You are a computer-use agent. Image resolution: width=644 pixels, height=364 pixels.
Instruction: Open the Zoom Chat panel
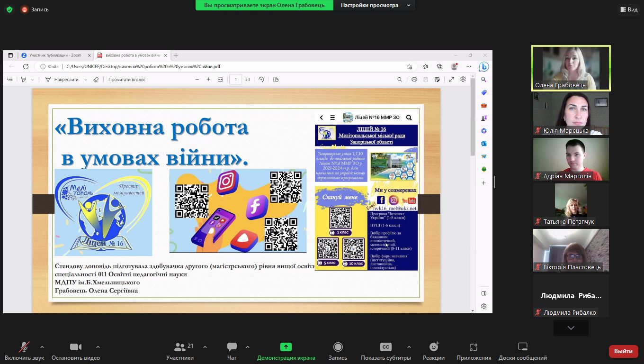[x=232, y=351]
